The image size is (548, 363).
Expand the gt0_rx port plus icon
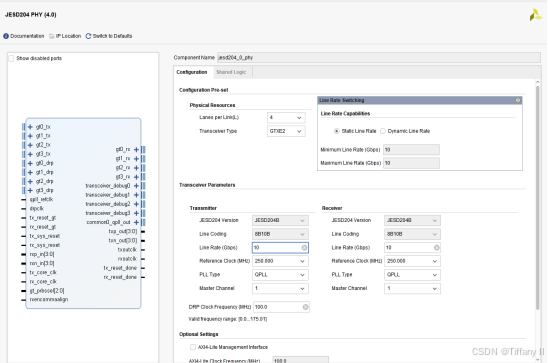(x=136, y=150)
